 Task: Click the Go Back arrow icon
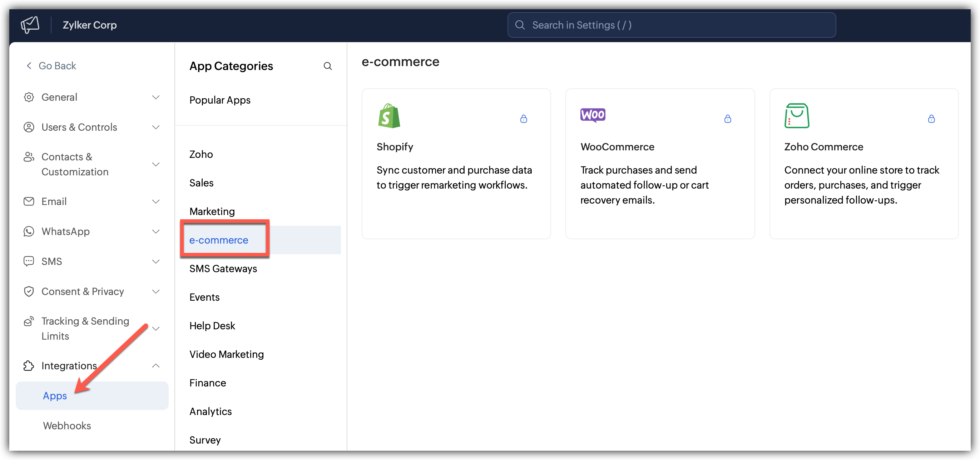point(29,66)
